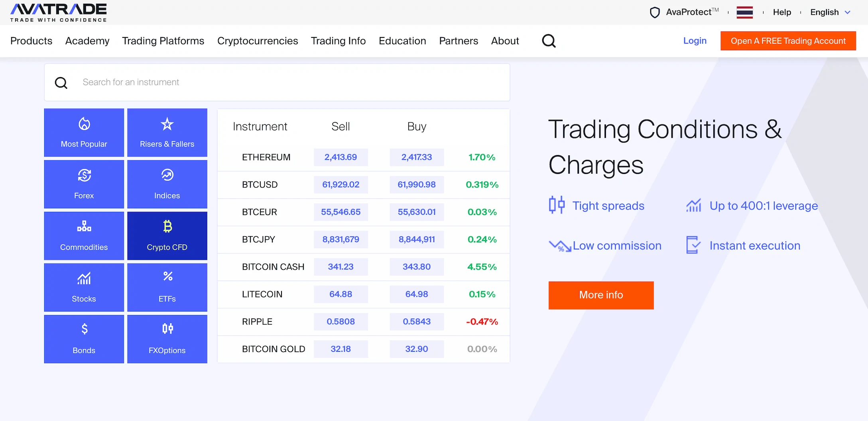Click the Search for an instrument field
This screenshot has width=868, height=421.
(x=279, y=82)
